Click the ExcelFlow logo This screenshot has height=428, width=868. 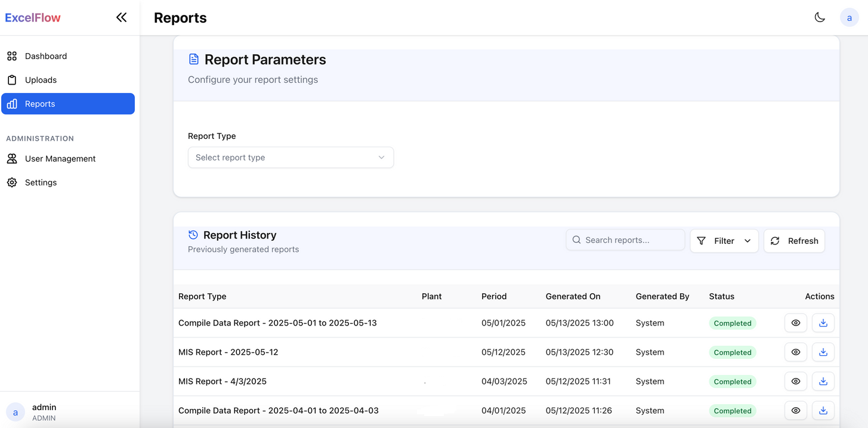(33, 18)
